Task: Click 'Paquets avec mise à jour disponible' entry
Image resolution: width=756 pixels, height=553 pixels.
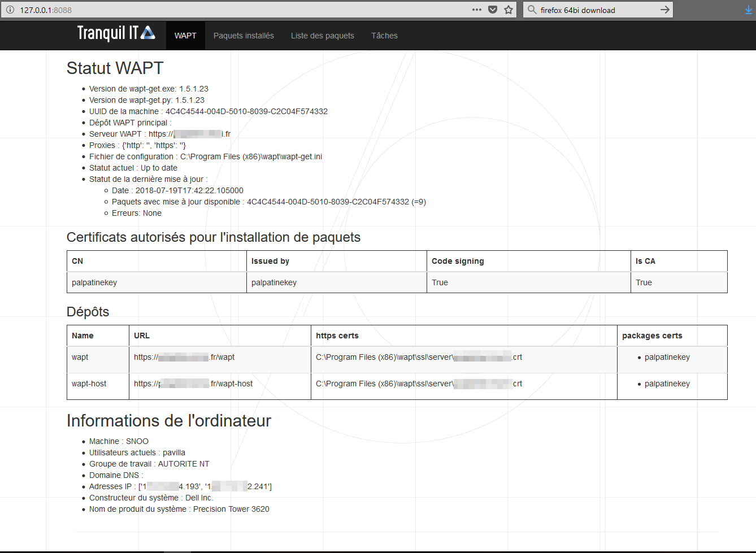Action: coord(269,202)
